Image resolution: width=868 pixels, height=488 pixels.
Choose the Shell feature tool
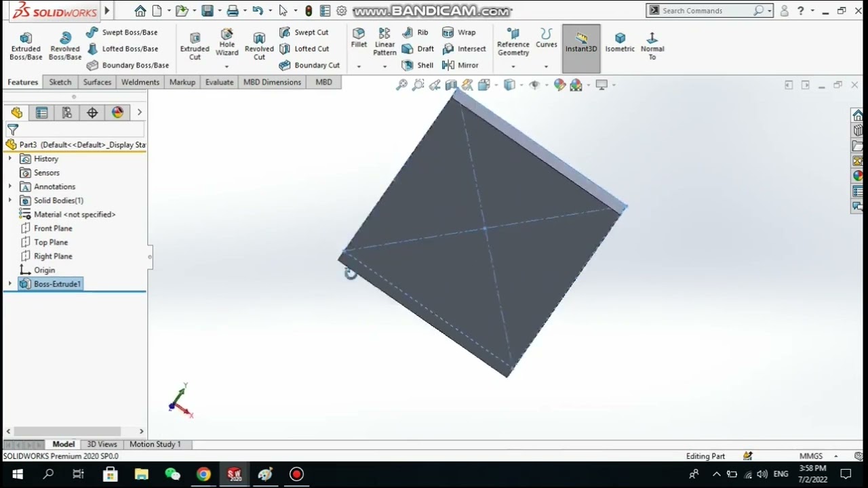click(418, 65)
